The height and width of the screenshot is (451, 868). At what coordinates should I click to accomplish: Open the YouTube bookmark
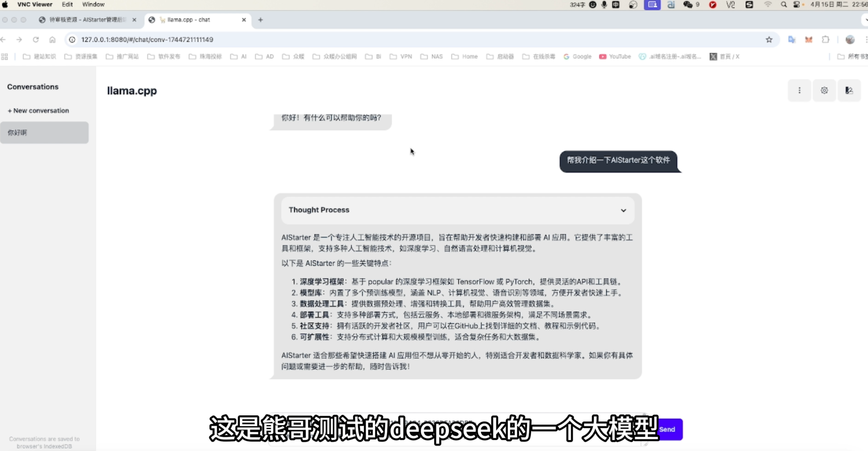(615, 57)
